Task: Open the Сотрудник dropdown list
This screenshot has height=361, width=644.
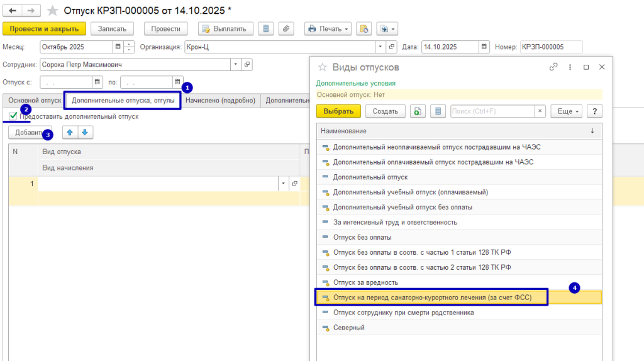Action: tap(236, 64)
